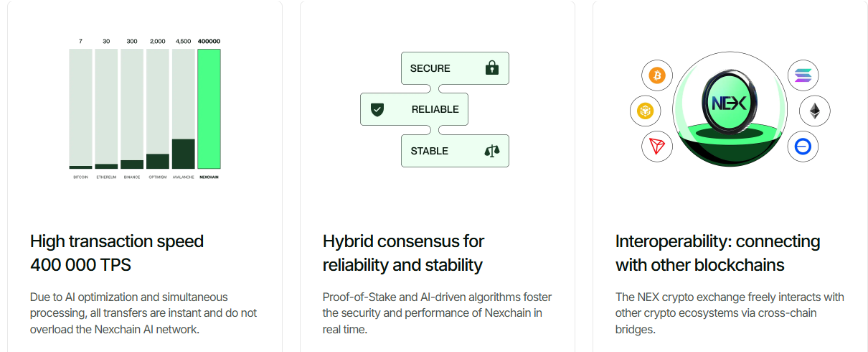
Task: Click the "Hybrid consensus for reliability" heading
Action: 403,253
